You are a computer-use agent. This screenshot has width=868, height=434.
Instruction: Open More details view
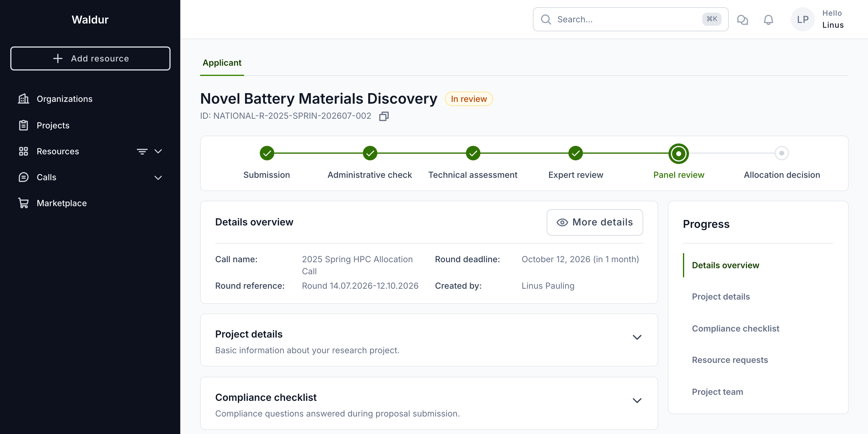click(x=594, y=222)
